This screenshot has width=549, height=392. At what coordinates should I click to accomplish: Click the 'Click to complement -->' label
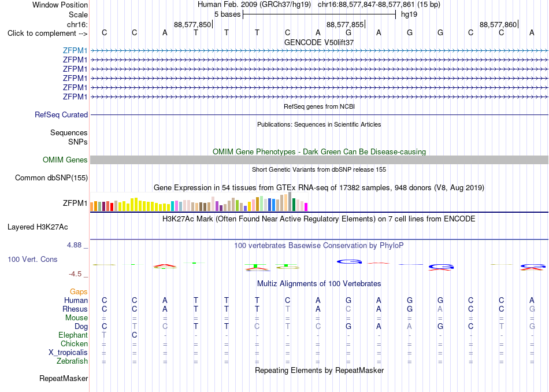click(47, 34)
